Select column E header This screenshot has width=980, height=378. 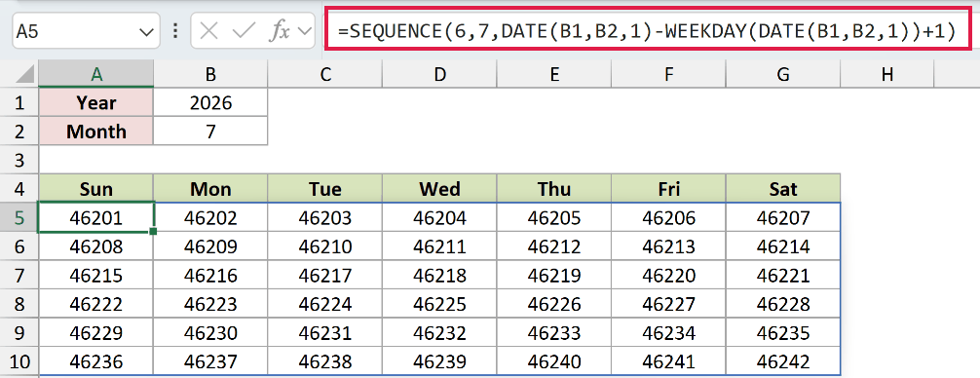[x=554, y=74]
